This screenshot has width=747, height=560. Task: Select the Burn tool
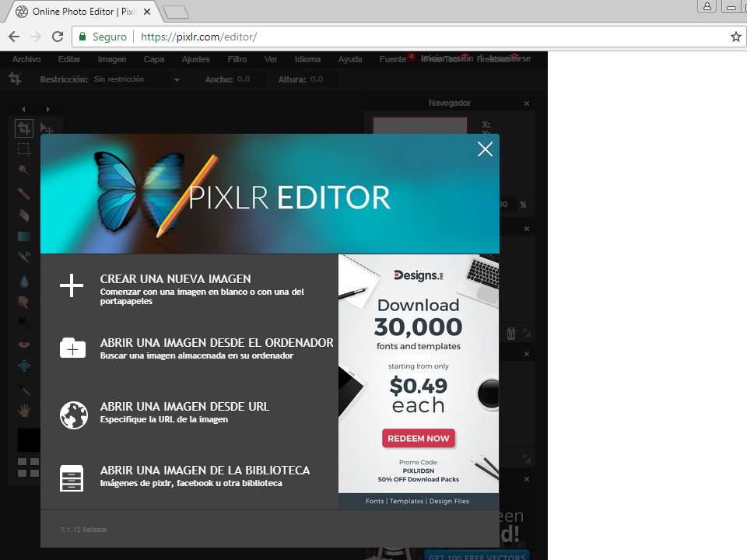point(23,323)
